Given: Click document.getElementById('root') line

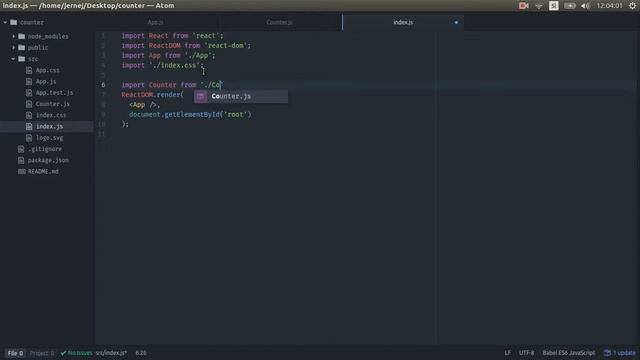Looking at the screenshot, I should point(190,115).
